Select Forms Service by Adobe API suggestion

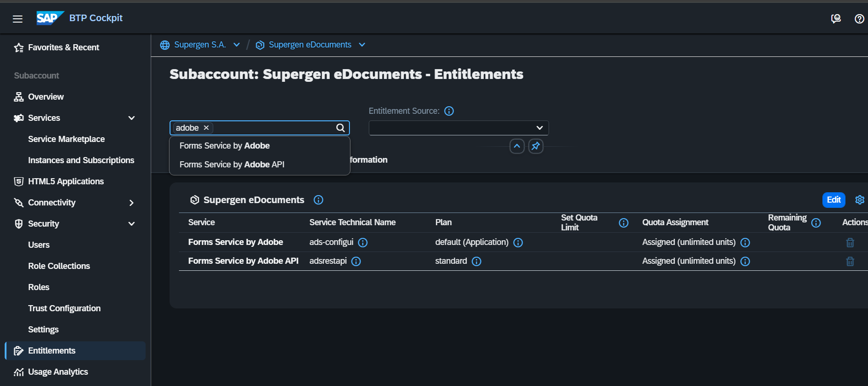pyautogui.click(x=232, y=165)
